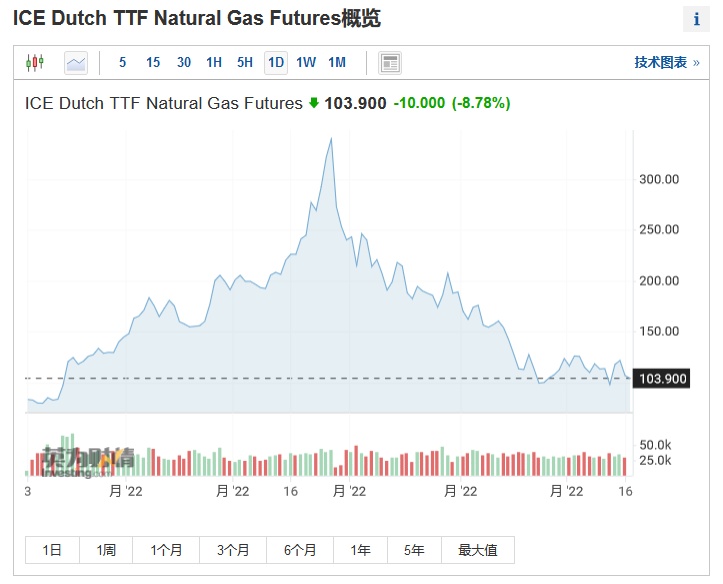Choose the 1H time interval

tap(214, 63)
